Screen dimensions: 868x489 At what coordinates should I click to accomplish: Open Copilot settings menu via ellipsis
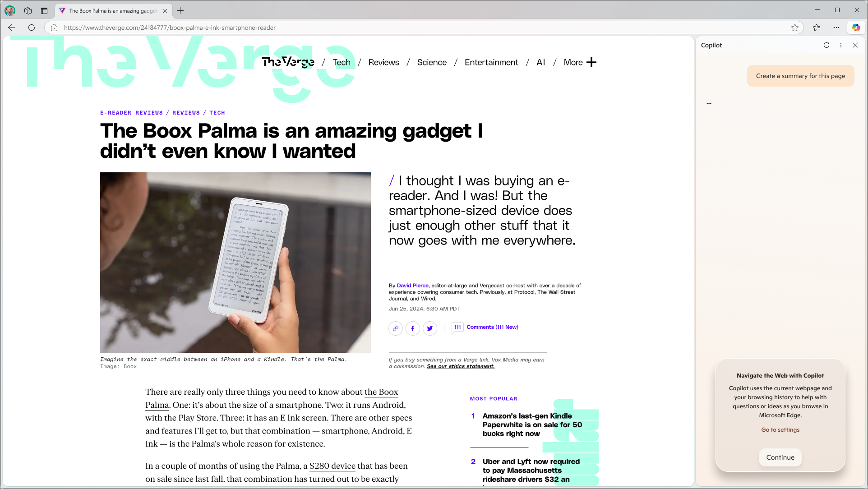[841, 45]
